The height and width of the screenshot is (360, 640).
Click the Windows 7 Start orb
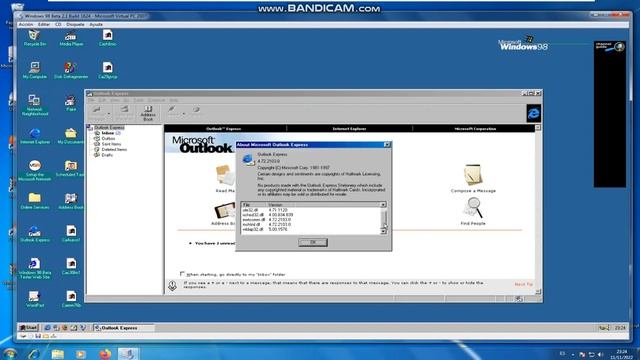pyautogui.click(x=9, y=353)
